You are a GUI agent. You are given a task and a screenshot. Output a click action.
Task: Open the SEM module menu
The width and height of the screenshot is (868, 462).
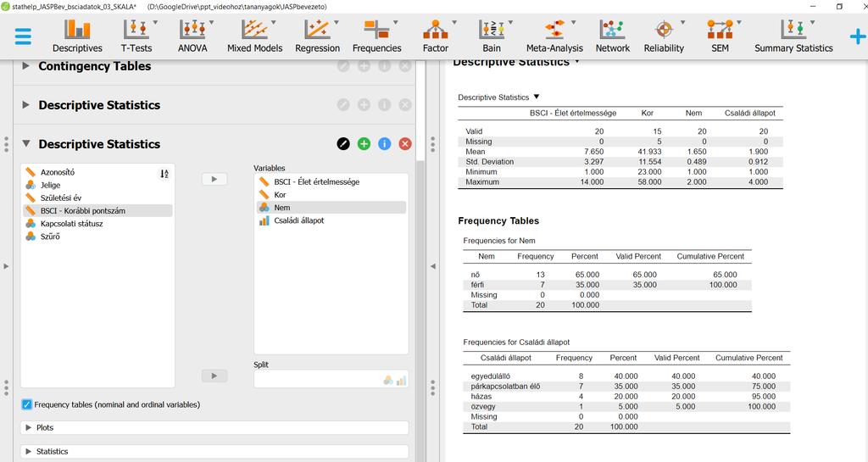pos(721,36)
